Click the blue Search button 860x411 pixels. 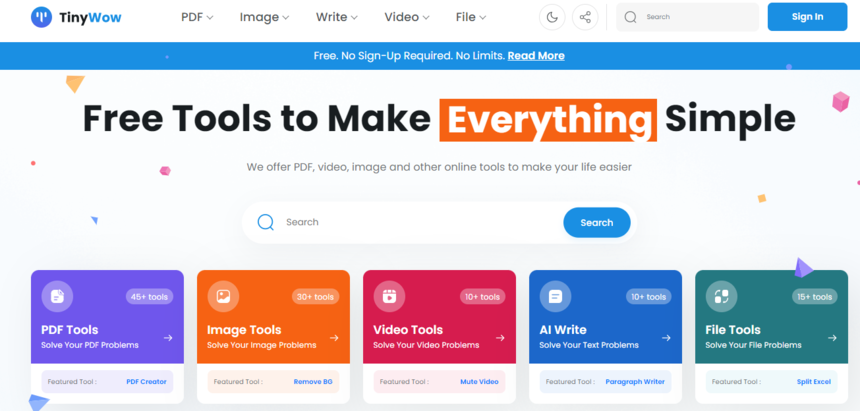coord(596,222)
